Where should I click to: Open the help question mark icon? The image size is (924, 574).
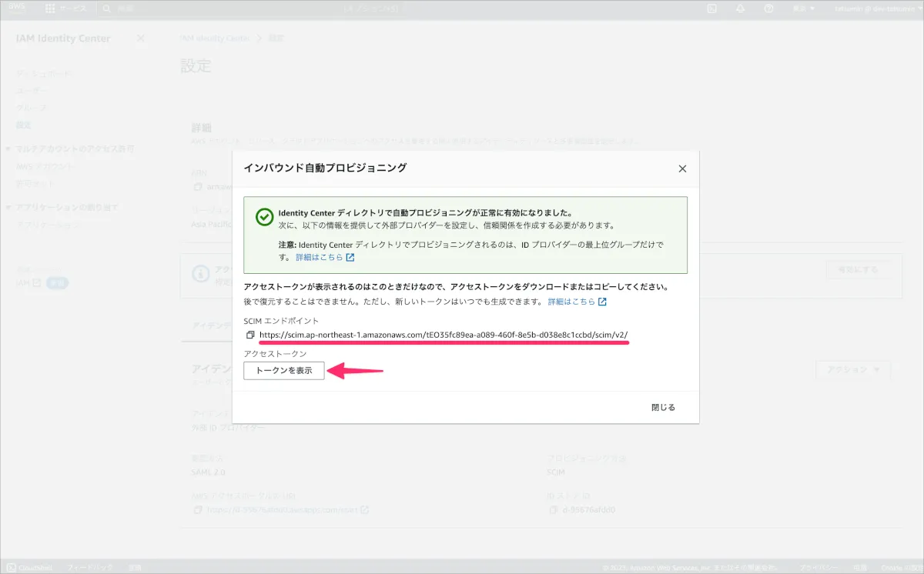[768, 8]
